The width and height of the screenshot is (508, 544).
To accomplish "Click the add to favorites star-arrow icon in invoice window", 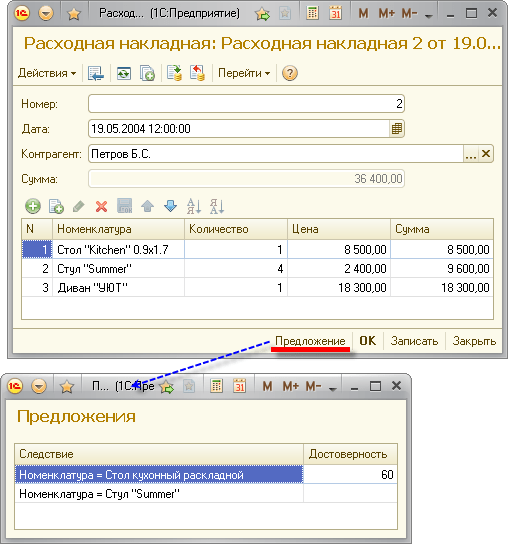I will [x=262, y=14].
